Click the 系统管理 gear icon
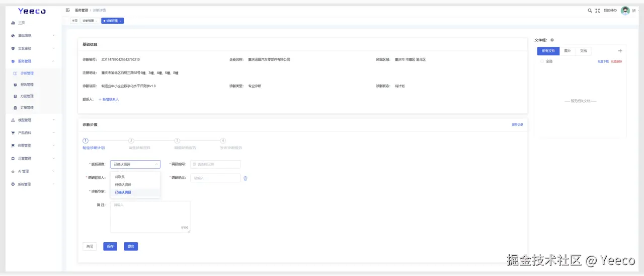Screen dimensions: 644x276 pyautogui.click(x=13, y=184)
